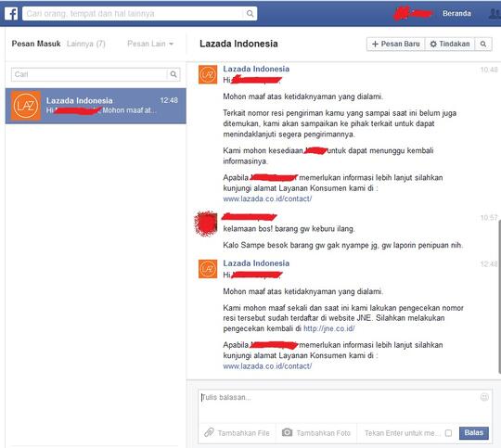
Task: Expand the Pesan Lain dropdown
Action: click(x=150, y=44)
